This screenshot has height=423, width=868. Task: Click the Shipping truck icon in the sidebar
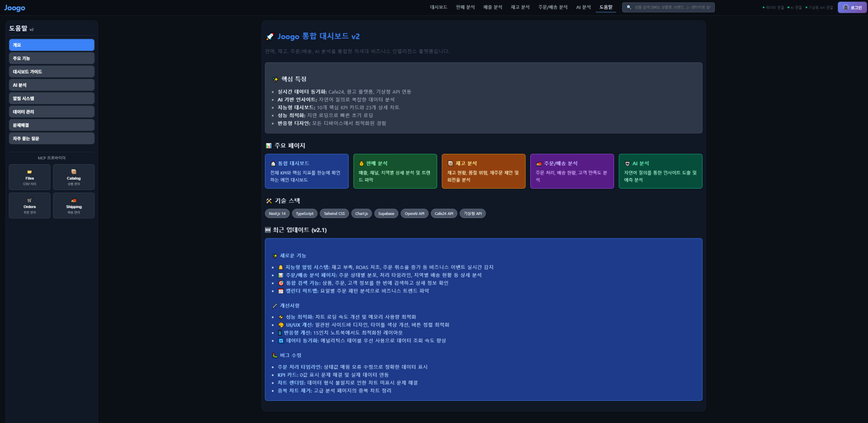tap(74, 200)
